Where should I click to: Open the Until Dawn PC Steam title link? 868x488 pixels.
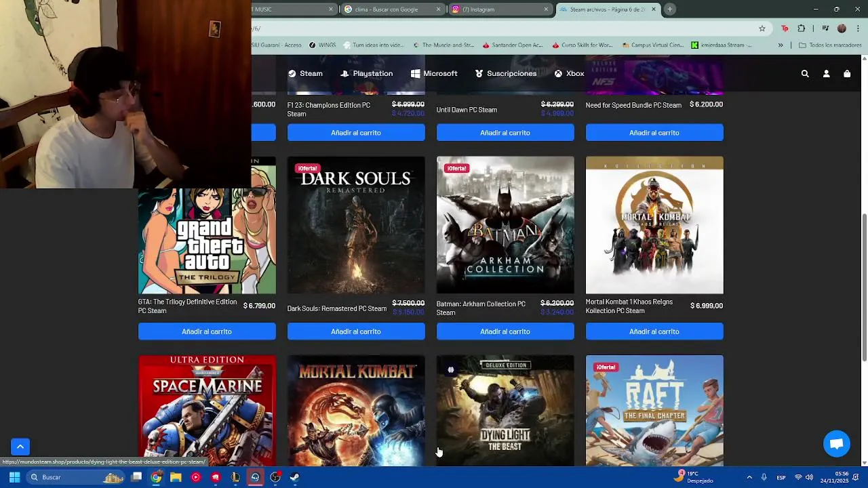(467, 110)
